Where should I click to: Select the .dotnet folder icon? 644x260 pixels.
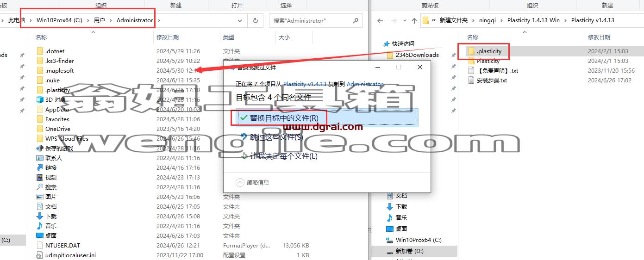40,51
